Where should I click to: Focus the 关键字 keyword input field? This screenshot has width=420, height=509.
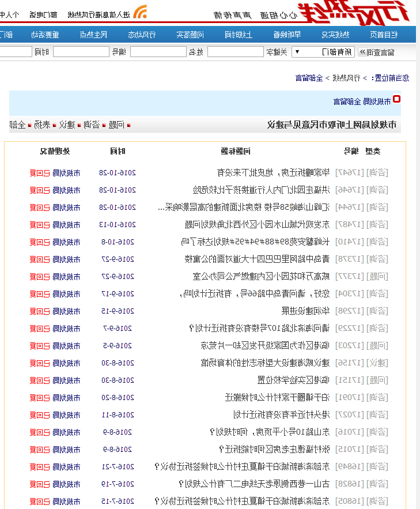(x=236, y=52)
